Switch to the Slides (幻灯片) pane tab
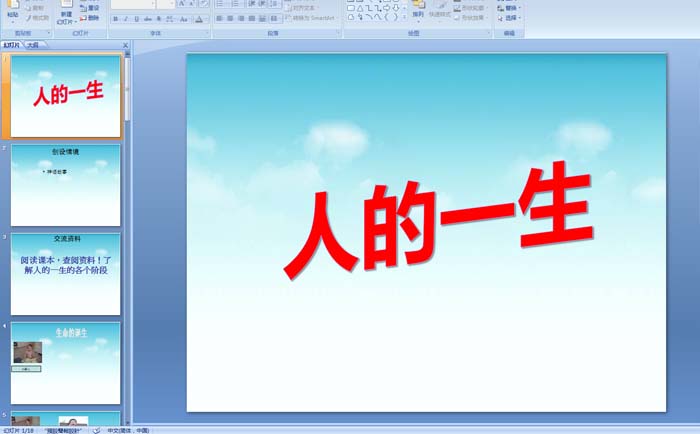The width and height of the screenshot is (700, 434). pos(12,45)
